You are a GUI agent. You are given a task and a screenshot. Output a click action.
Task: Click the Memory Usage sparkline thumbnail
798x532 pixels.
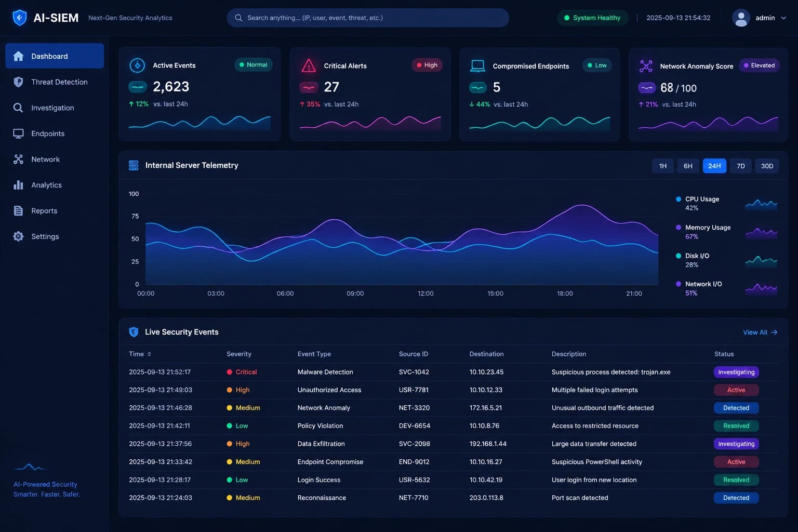[761, 233]
